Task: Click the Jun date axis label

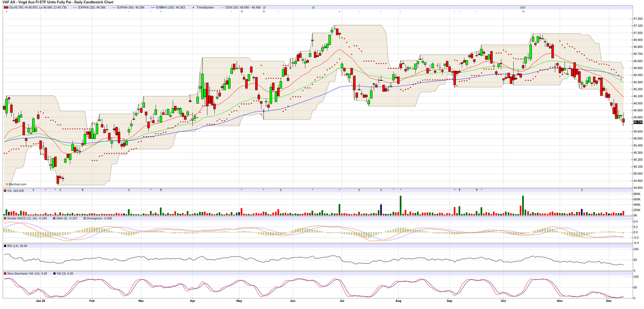Action: pos(293,301)
